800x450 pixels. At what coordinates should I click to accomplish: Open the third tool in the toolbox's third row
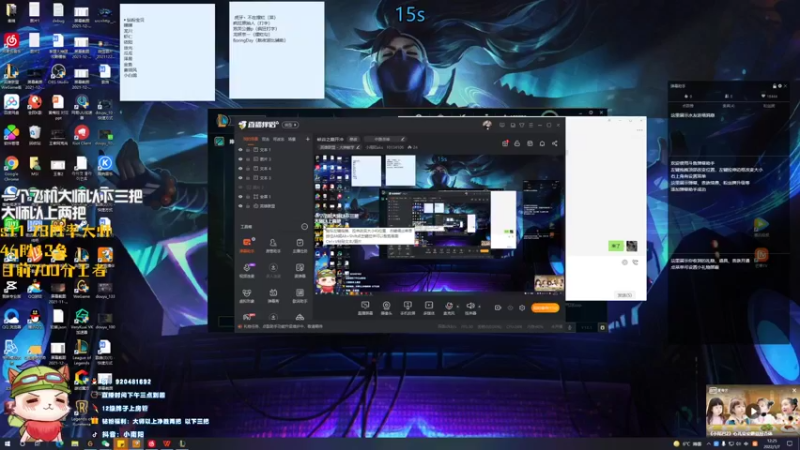click(x=300, y=295)
